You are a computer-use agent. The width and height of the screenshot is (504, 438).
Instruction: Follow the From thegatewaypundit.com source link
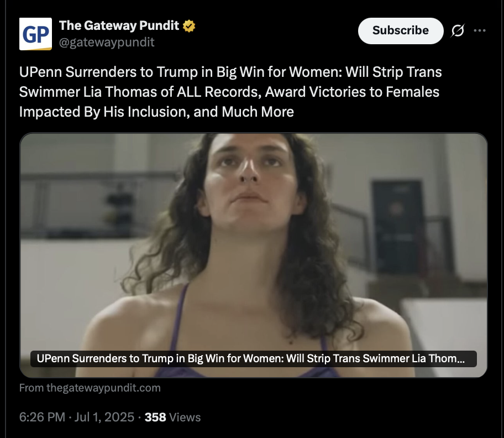pos(90,388)
